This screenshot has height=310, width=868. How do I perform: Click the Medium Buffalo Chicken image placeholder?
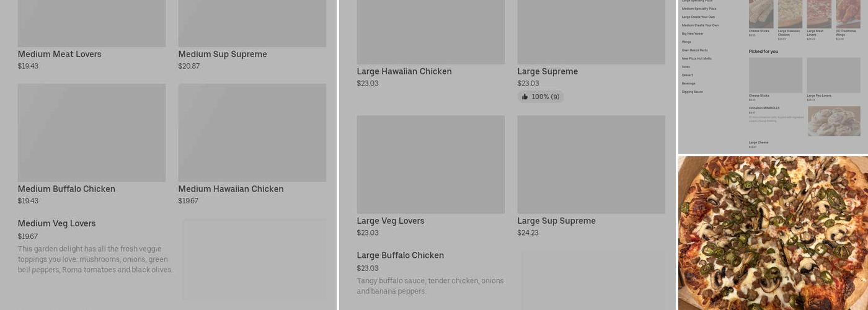(92, 133)
